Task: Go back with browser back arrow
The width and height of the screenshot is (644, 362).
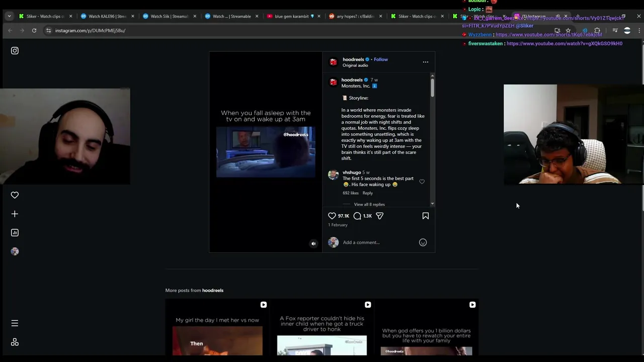Action: click(x=10, y=30)
